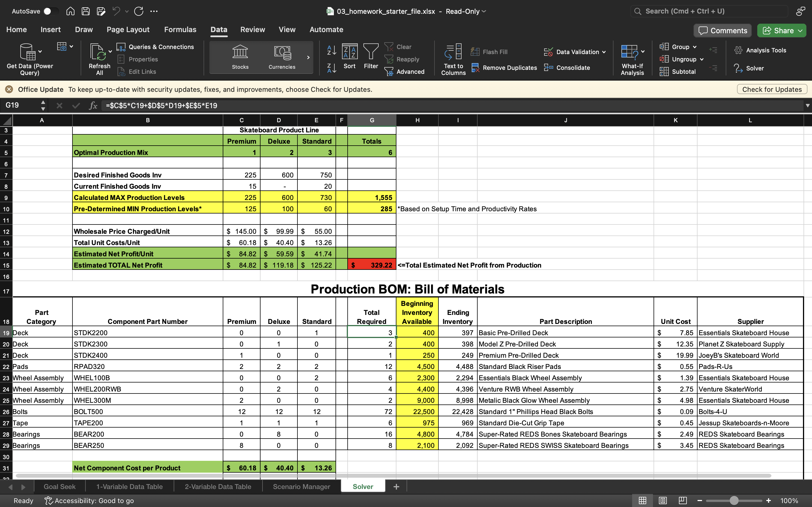
Task: Expand the formula bar with arrow
Action: pyautogui.click(x=807, y=106)
